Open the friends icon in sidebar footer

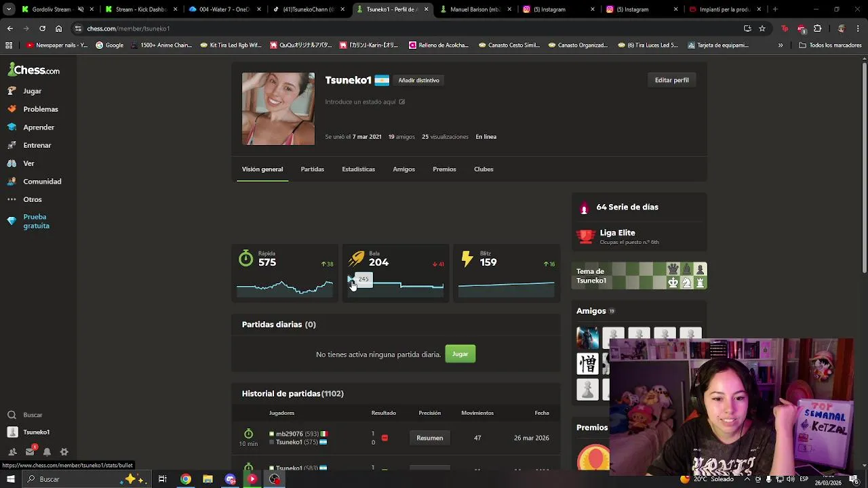[12, 452]
